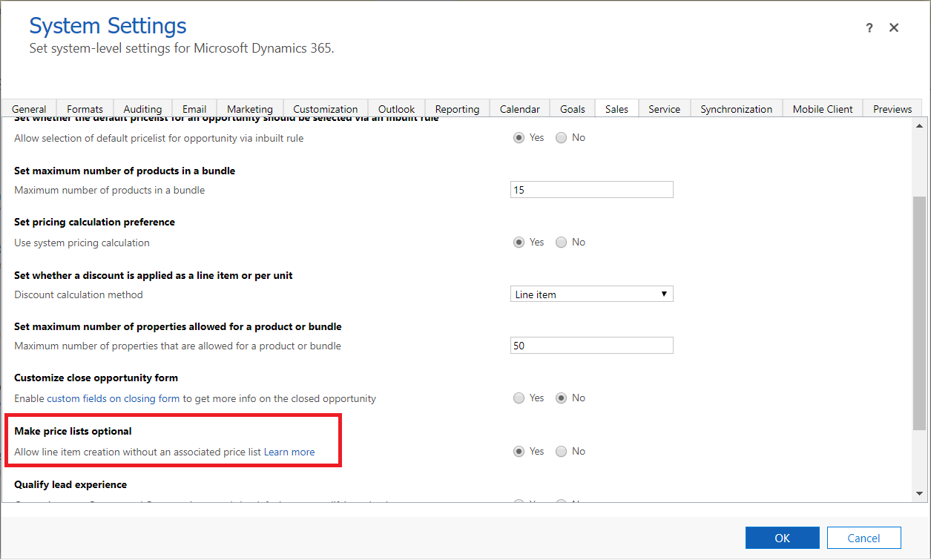Go to the Synchronization tab
Image resolution: width=931 pixels, height=560 pixels.
pyautogui.click(x=737, y=109)
